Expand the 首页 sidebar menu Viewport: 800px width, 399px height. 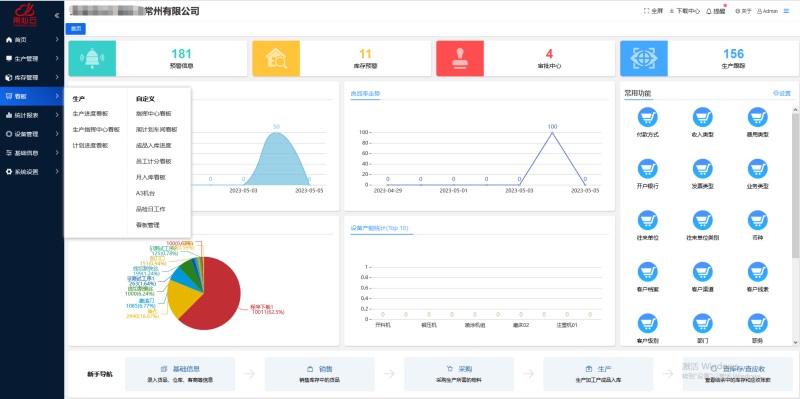pyautogui.click(x=32, y=39)
